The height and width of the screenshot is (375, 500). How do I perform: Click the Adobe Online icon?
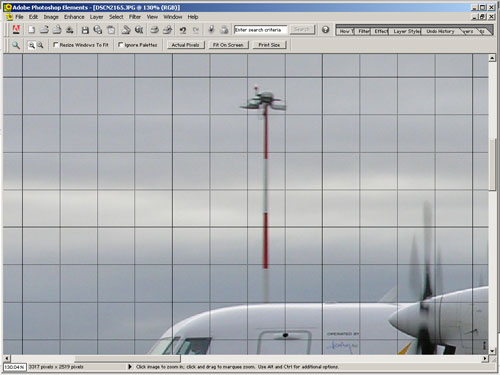click(x=16, y=30)
